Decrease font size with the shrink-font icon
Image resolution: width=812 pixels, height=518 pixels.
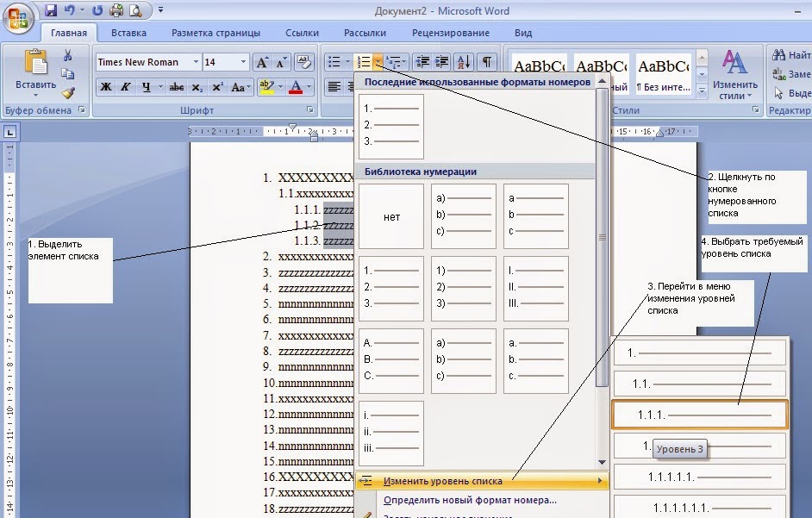[281, 62]
